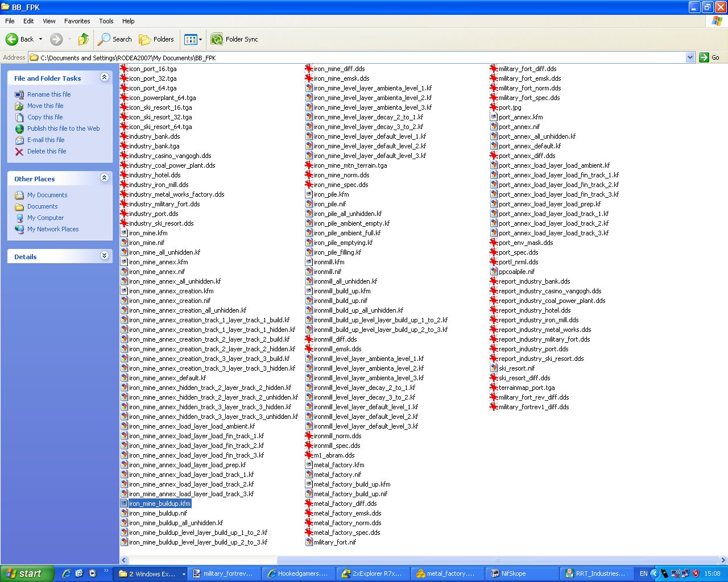Viewport: 728px width, 582px height.
Task: Click Move this file link
Action: 45,106
